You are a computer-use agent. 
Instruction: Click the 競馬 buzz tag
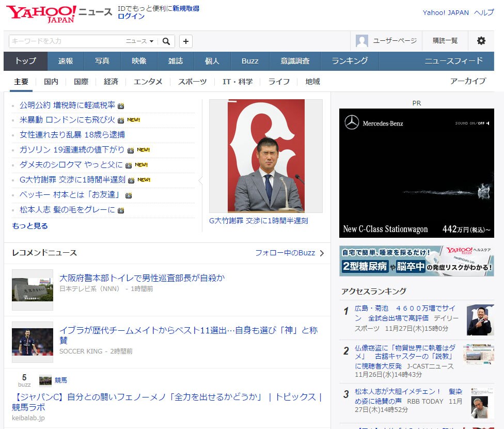[61, 380]
